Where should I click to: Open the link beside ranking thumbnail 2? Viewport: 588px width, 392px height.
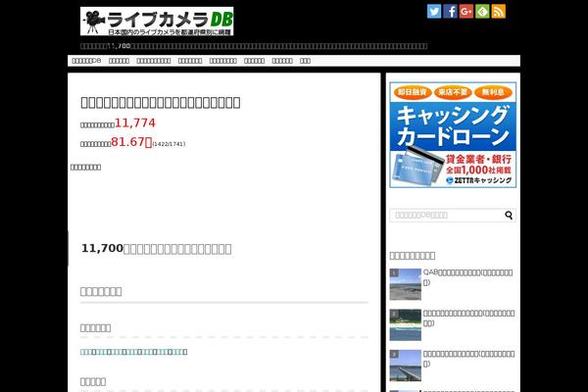coord(468,318)
